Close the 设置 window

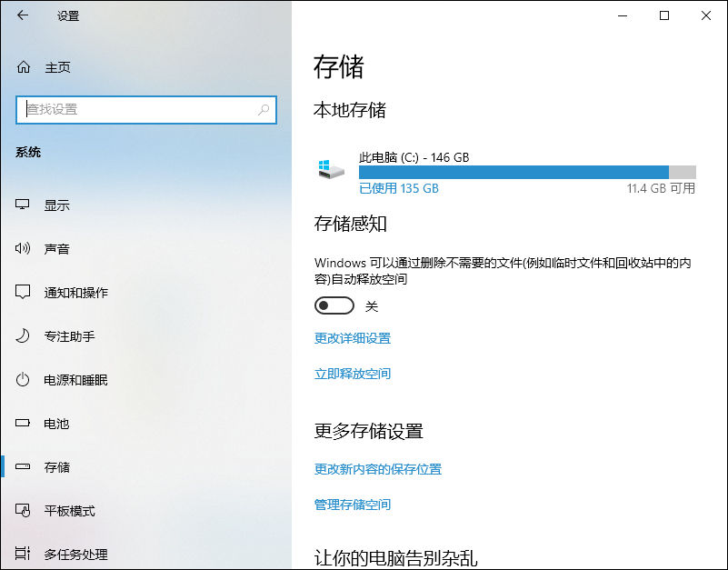(x=706, y=15)
